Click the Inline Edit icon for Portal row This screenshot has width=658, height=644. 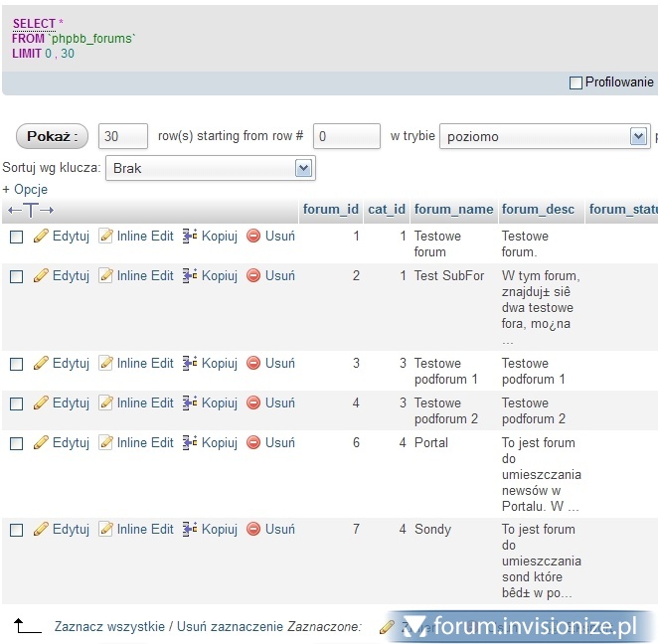point(106,443)
